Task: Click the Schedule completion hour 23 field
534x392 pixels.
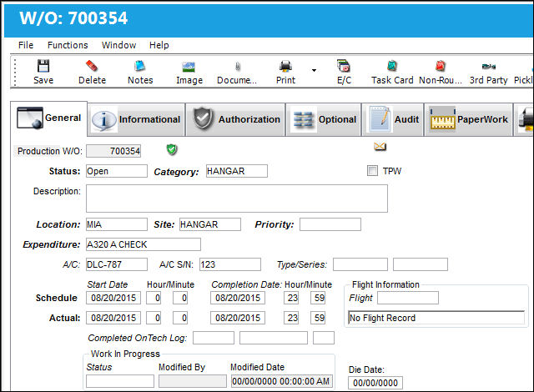Action: 291,298
